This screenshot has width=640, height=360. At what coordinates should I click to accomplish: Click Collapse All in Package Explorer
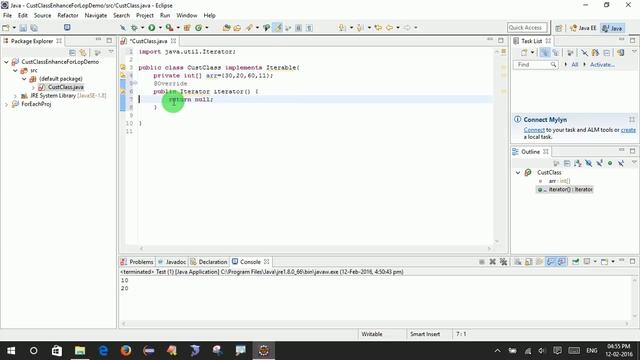coord(72,53)
